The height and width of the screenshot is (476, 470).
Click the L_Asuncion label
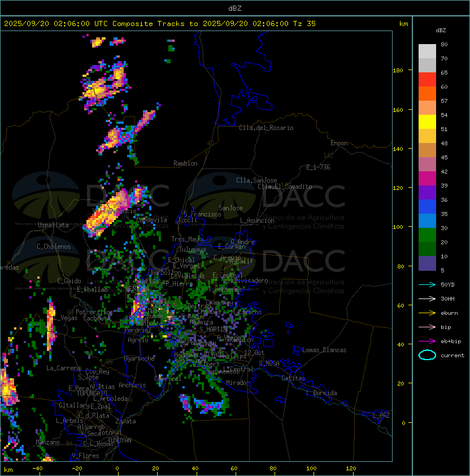pos(257,220)
